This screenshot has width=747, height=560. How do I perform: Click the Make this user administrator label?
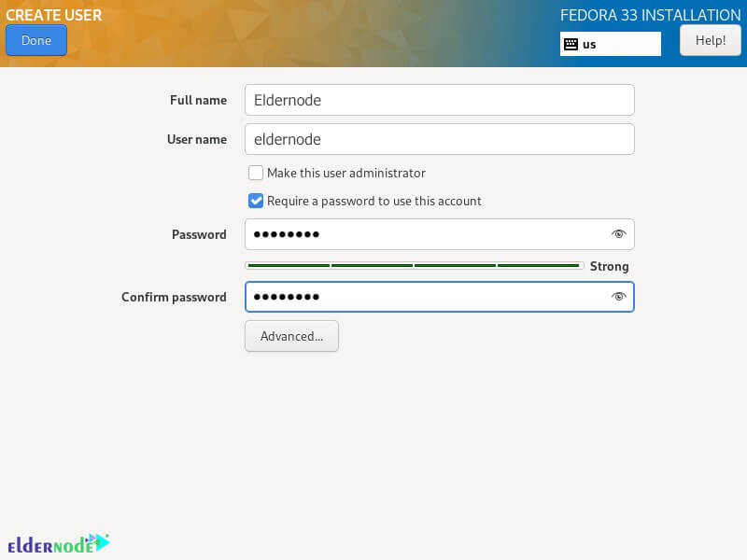coord(346,173)
